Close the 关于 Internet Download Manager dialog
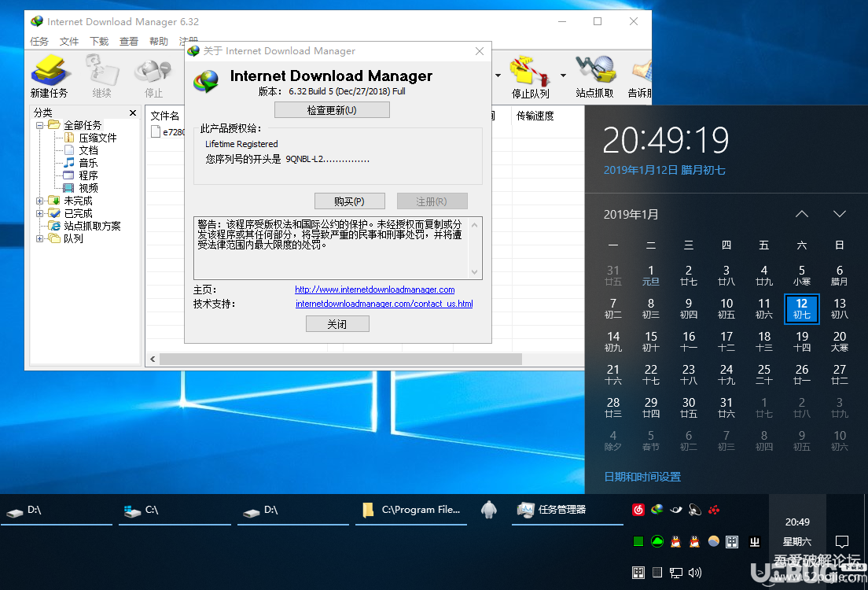This screenshot has width=868, height=590. point(480,51)
